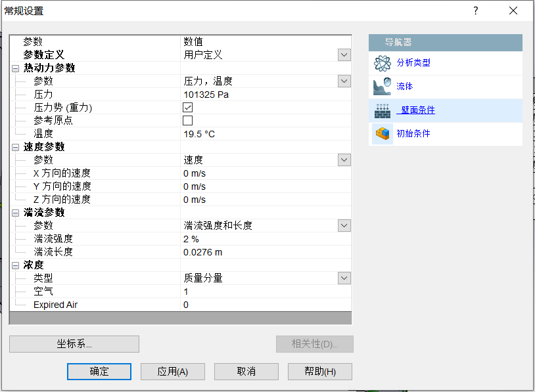Screen dimensions: 535x392
Task: Open the 质量分量 type dropdown
Action: [x=343, y=278]
